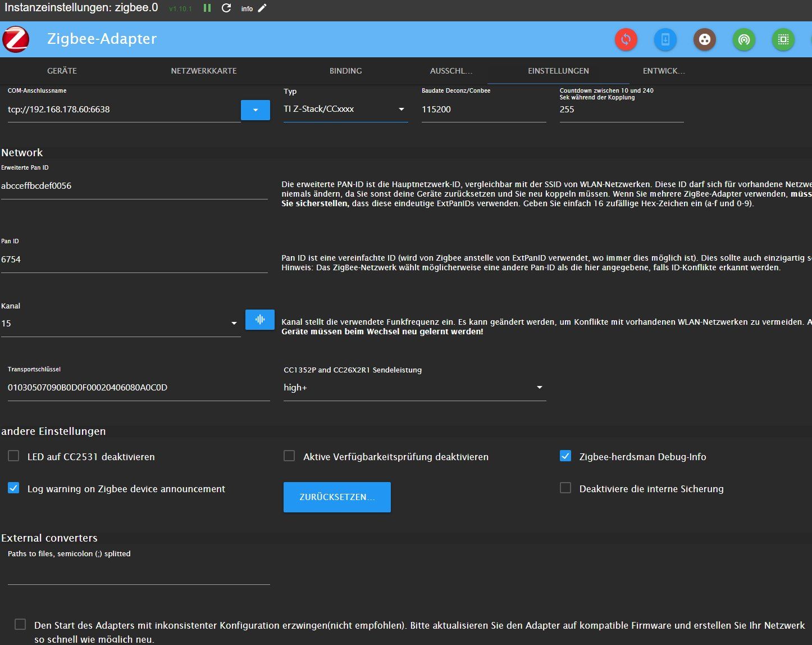Screen dimensions: 812x645
Task: Click the Network section heading
Action: click(x=22, y=153)
